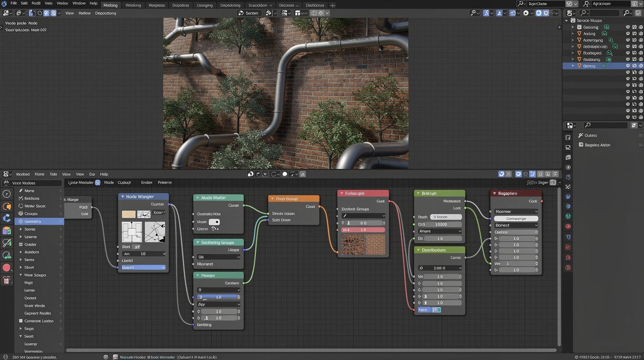Collapse the Node Wrangler node header arrow

[x=123, y=197]
